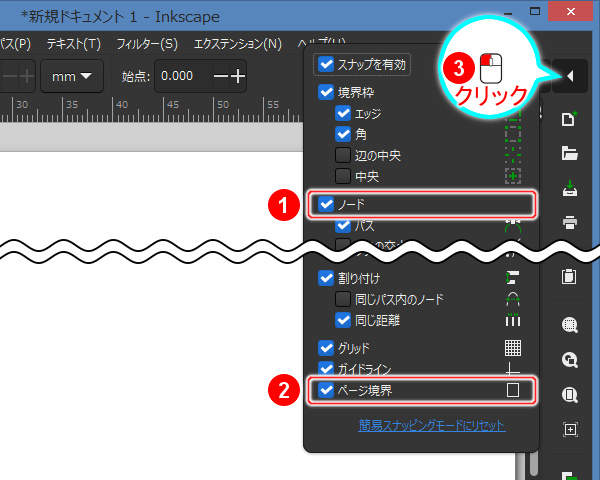Click the Zoom to selection icon
This screenshot has height=480, width=600.
(x=570, y=325)
